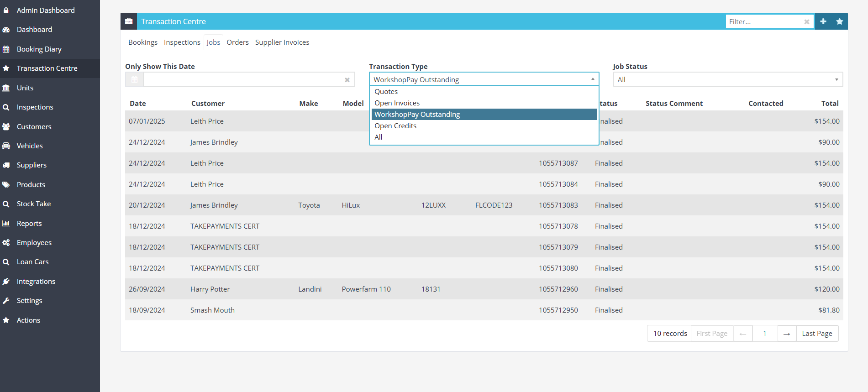Choose Quotes from the transaction type list
Viewport: 868px width, 392px height.
tap(484, 92)
